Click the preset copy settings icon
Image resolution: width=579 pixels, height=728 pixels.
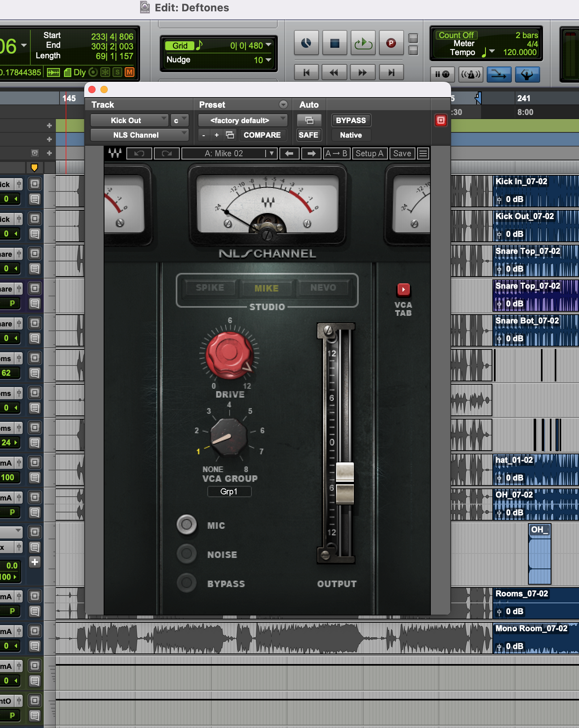(x=230, y=135)
